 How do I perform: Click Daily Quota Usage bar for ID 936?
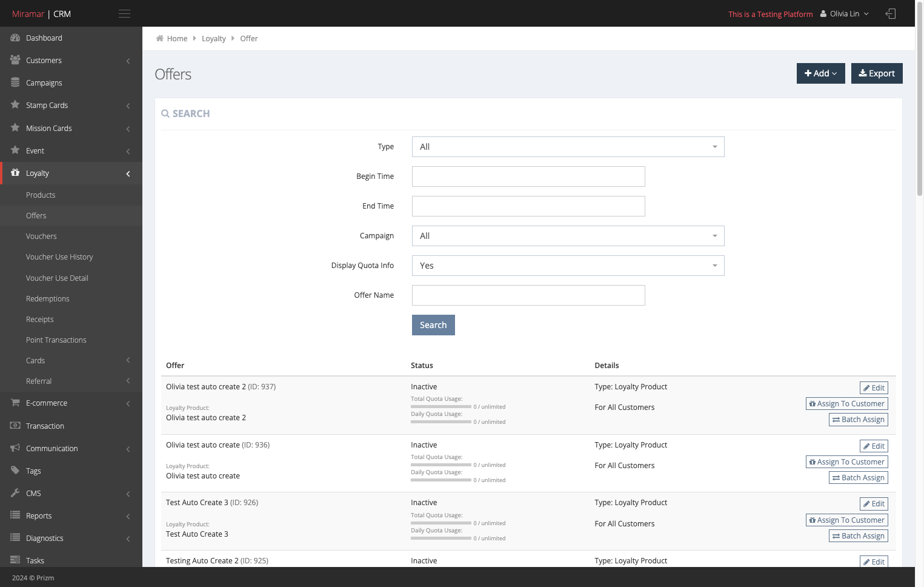pos(441,480)
